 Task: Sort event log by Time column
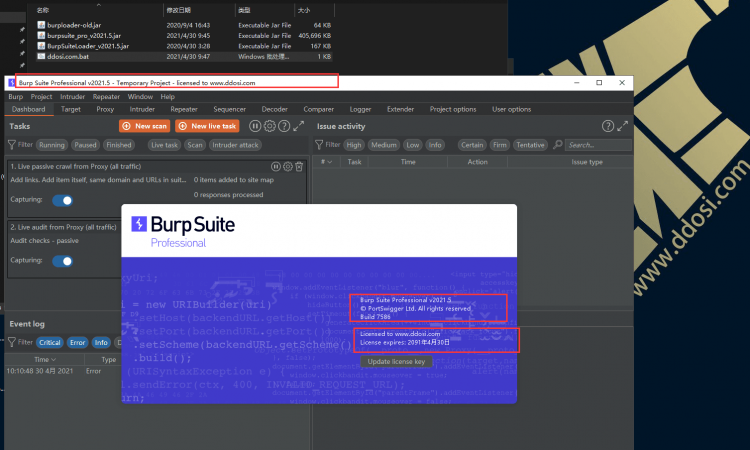(45, 359)
